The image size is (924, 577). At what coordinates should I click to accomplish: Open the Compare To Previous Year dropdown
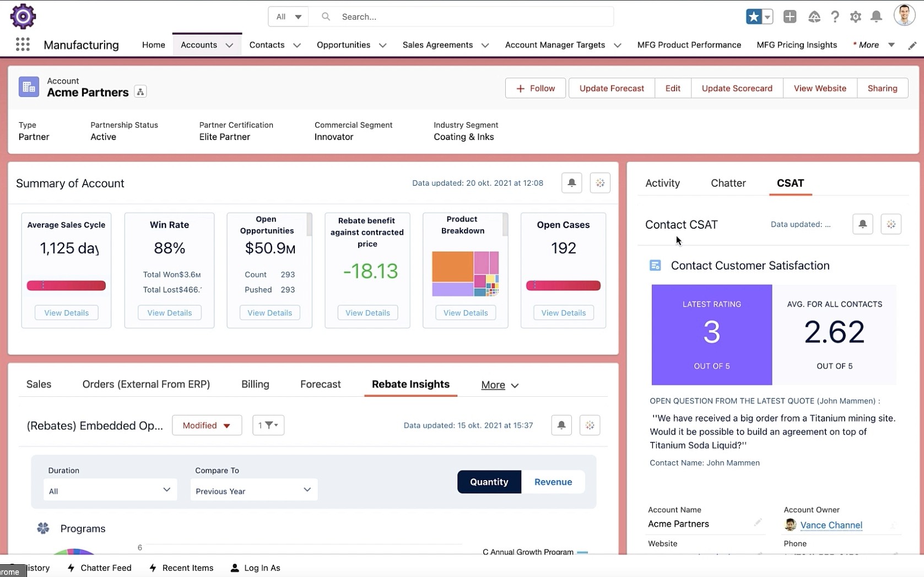253,490
